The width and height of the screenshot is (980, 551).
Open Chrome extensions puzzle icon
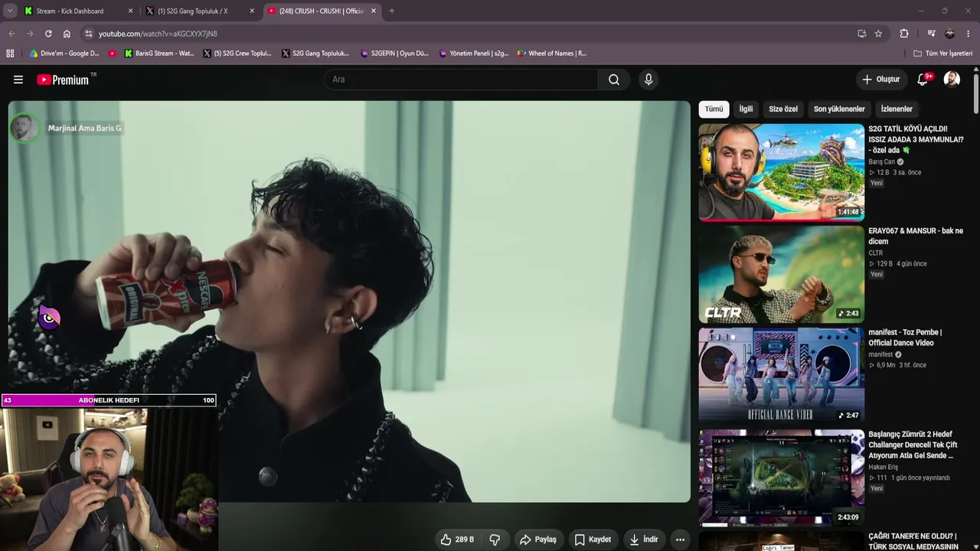(x=904, y=34)
